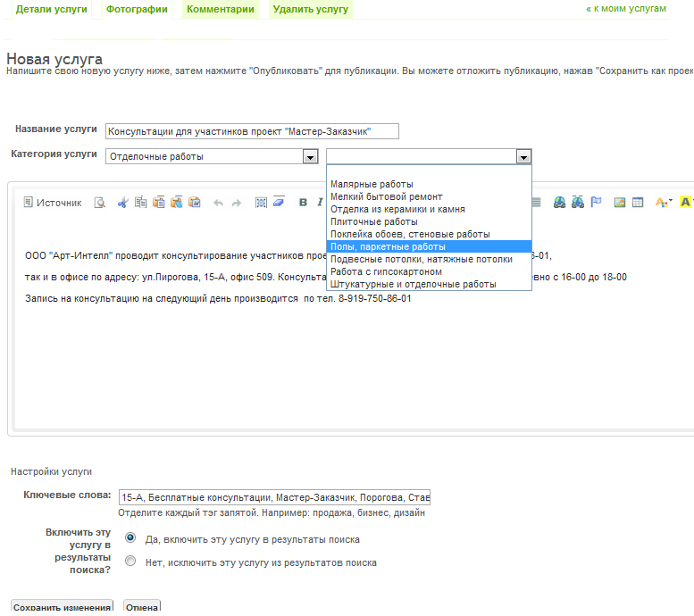Click the 'Ключевые слова' input field
This screenshot has height=616, width=694.
click(x=274, y=497)
